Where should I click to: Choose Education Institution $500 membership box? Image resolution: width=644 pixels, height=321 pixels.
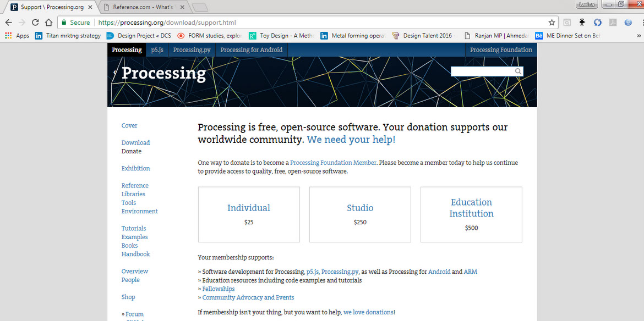point(472,214)
